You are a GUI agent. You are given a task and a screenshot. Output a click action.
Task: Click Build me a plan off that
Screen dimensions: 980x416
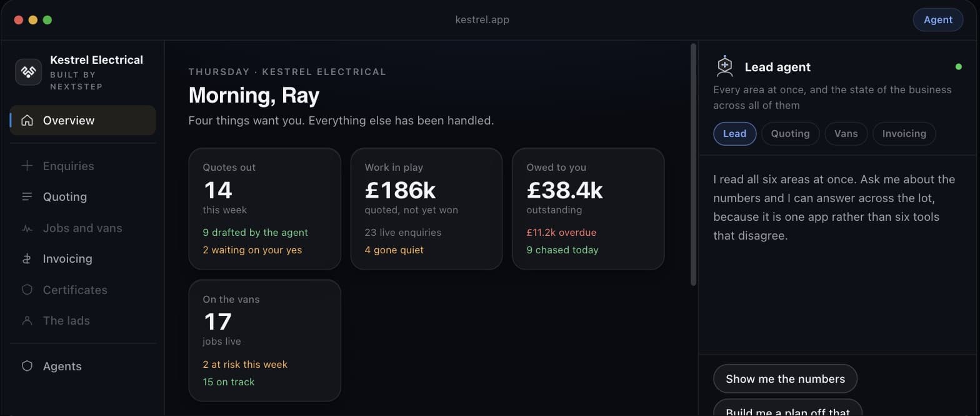pos(787,408)
